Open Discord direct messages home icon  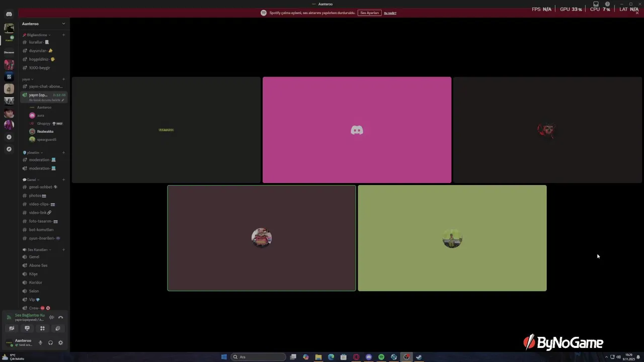click(9, 14)
